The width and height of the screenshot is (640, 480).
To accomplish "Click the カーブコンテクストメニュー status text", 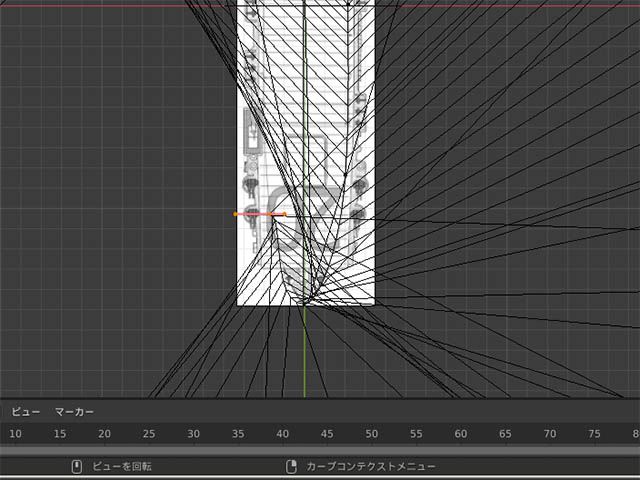I will point(371,466).
